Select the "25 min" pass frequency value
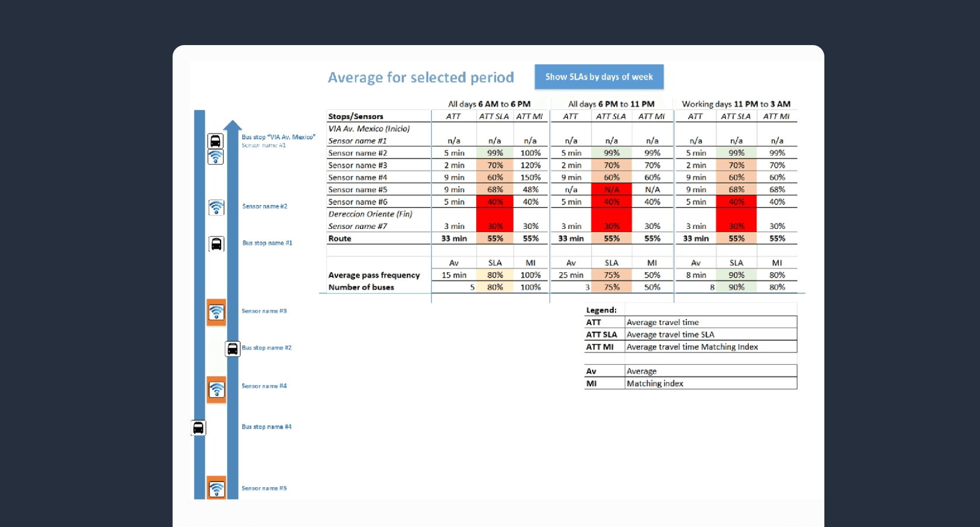The height and width of the screenshot is (527, 980). 571,275
